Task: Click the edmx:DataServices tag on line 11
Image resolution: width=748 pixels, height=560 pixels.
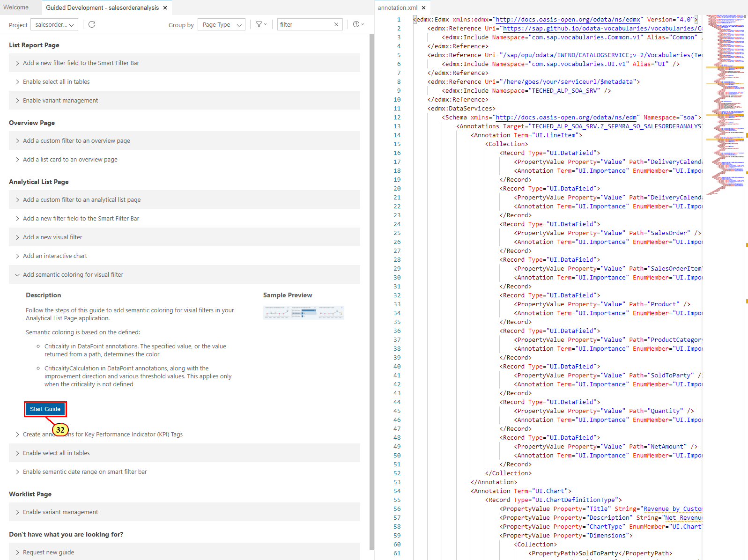Action: (x=461, y=108)
